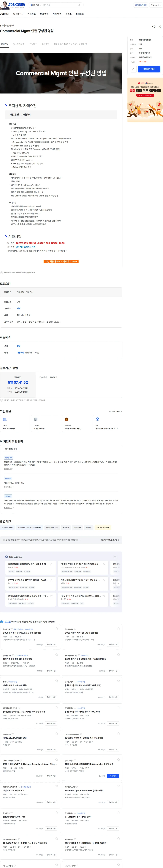Switch to 기업정보 tab

pos(33,44)
